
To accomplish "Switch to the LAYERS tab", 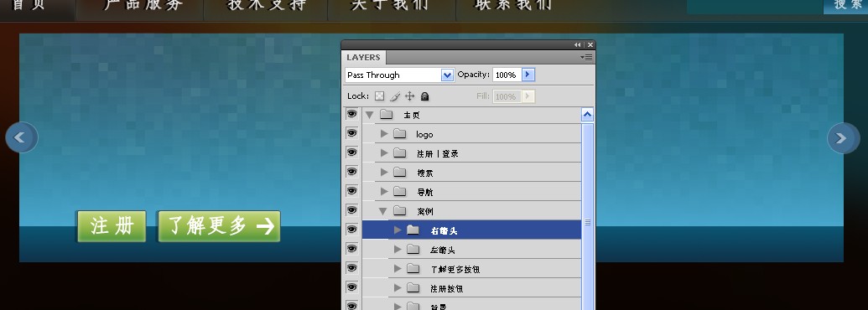I will pyautogui.click(x=364, y=58).
